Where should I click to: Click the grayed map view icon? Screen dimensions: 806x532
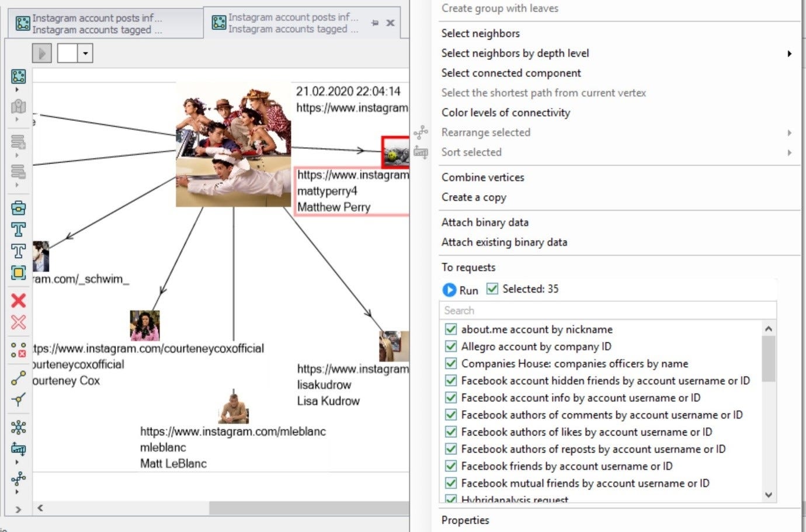[x=18, y=106]
